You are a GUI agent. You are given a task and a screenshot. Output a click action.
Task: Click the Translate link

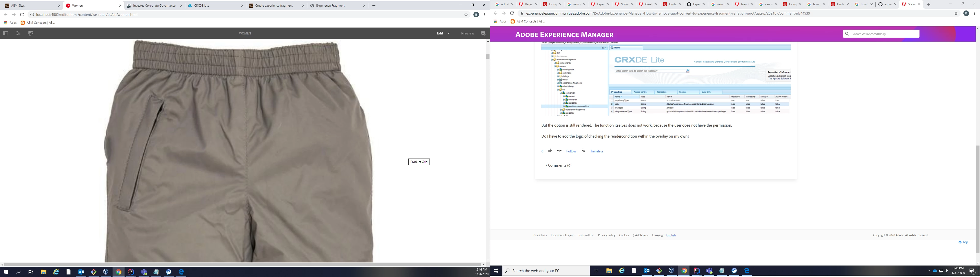click(596, 151)
